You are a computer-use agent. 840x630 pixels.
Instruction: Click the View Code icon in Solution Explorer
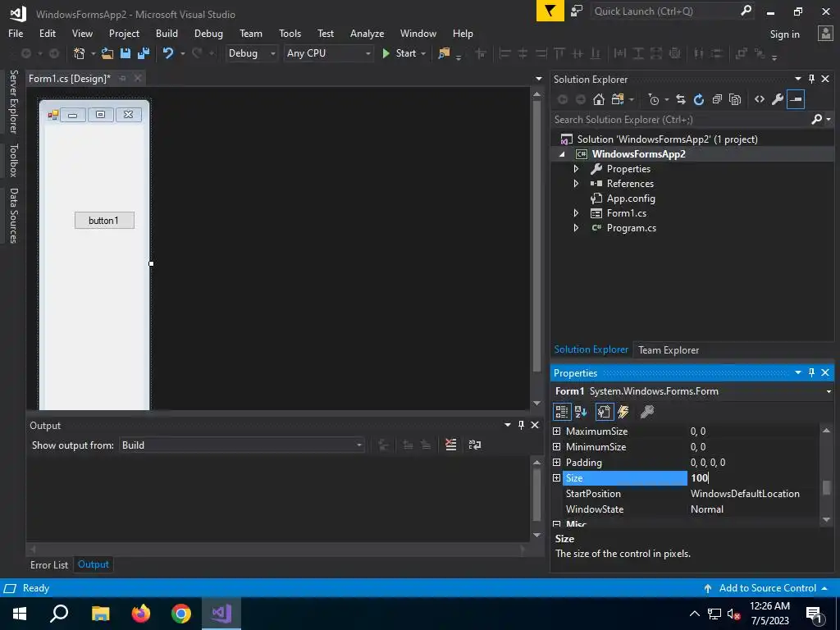(x=760, y=99)
